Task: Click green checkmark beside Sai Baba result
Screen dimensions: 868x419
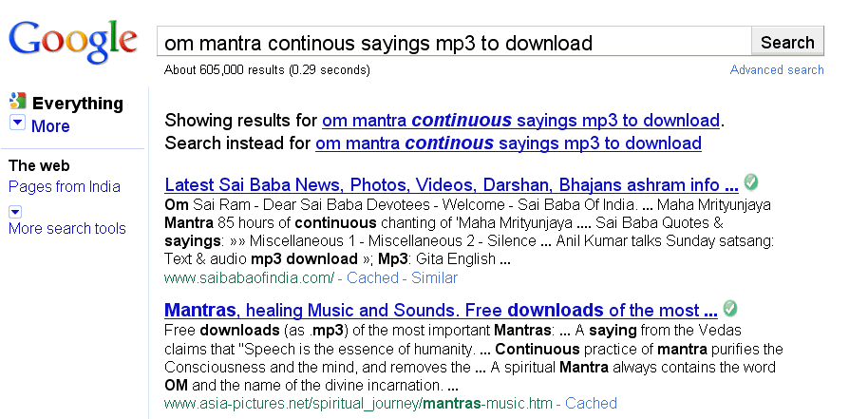Action: [x=750, y=181]
